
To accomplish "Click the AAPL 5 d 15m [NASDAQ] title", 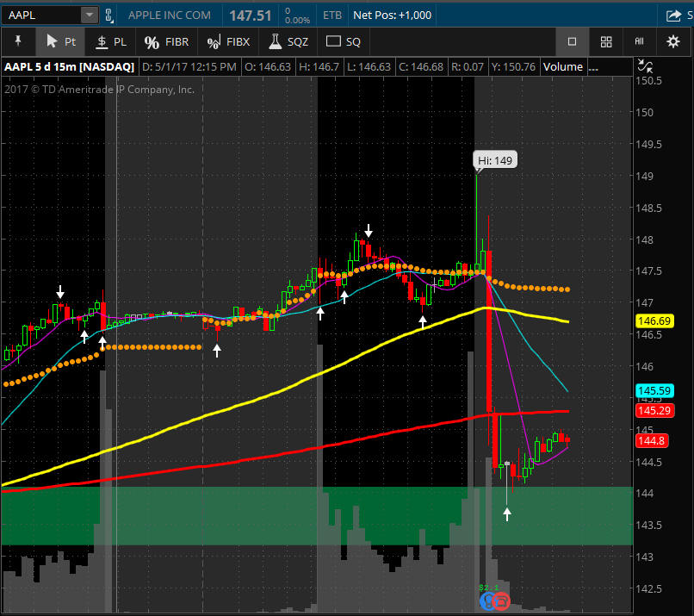I will point(69,67).
